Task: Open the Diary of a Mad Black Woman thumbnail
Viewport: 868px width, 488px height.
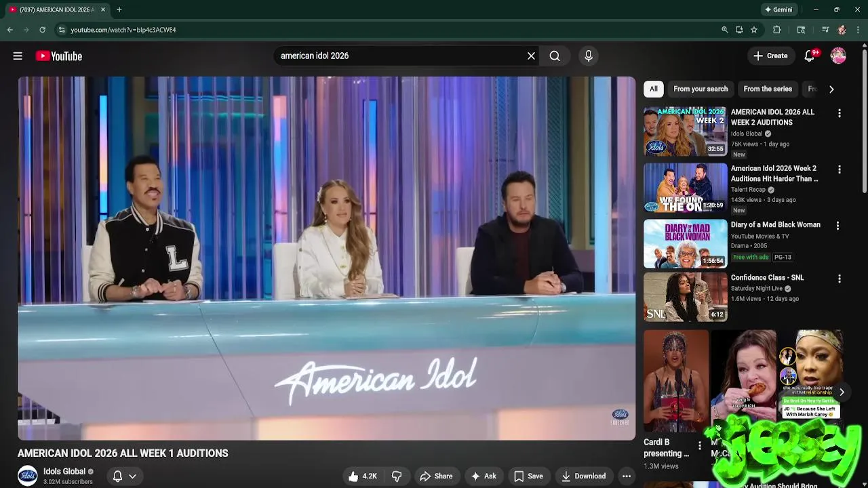Action: (685, 244)
